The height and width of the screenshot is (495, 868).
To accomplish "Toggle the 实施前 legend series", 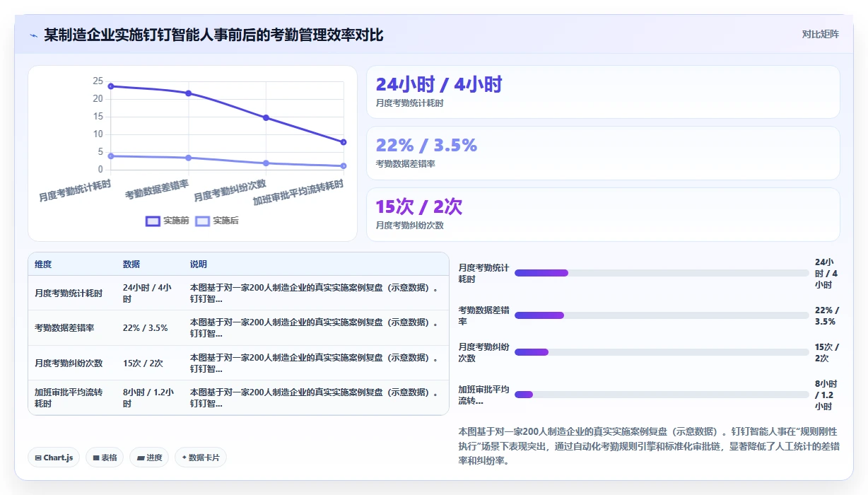I will point(168,221).
